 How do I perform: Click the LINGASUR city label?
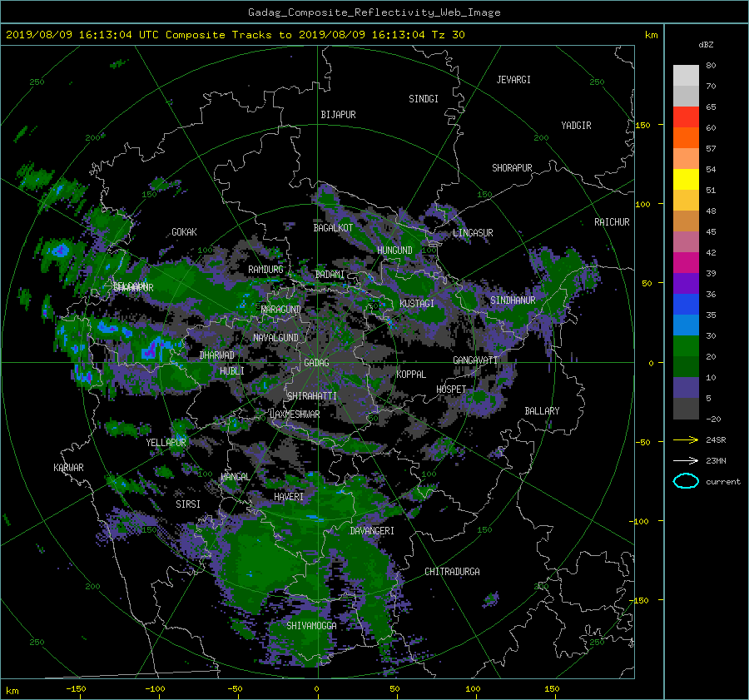473,233
